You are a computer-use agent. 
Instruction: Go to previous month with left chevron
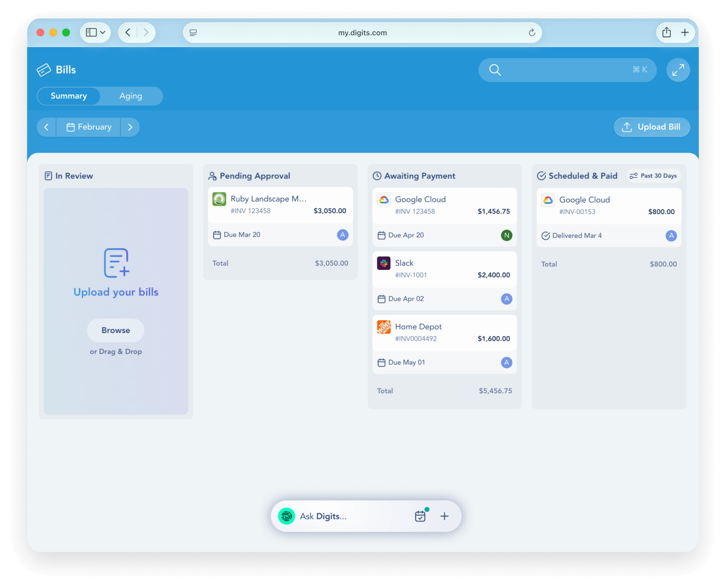[x=47, y=127]
